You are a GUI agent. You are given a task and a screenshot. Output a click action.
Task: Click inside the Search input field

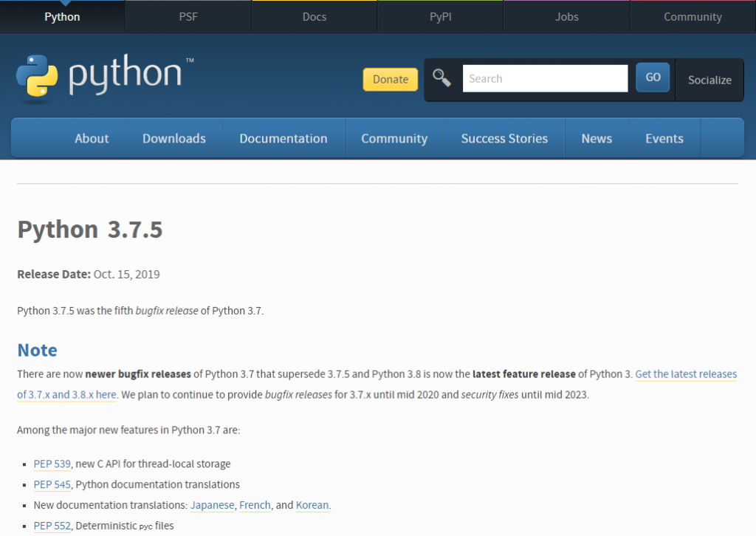click(x=545, y=78)
